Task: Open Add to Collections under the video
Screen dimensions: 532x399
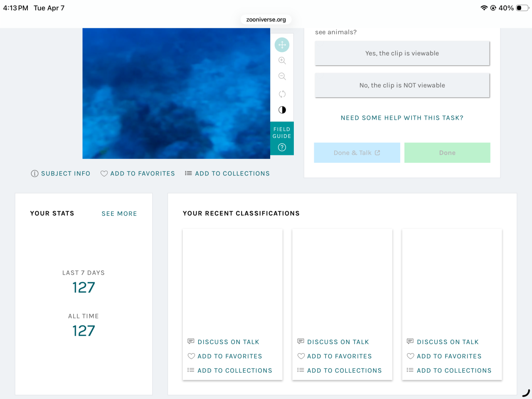Action: [227, 174]
